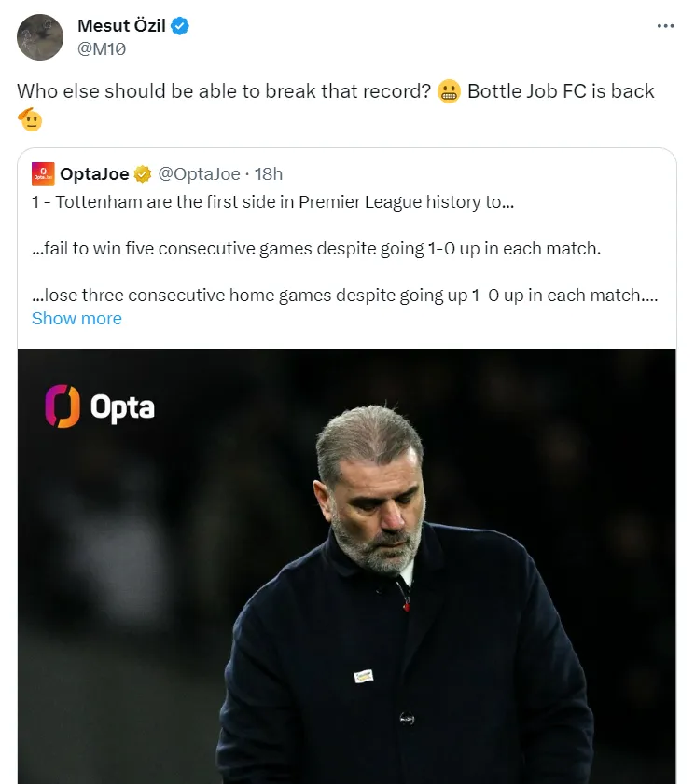Click the @M1Ø handle
Image resolution: width=695 pixels, height=784 pixels.
(102, 48)
